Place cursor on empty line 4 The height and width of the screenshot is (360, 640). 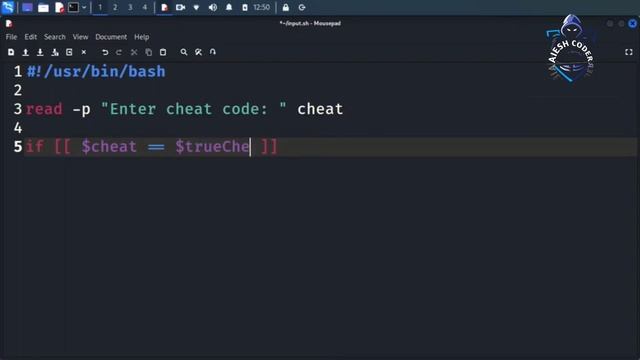coord(331,128)
